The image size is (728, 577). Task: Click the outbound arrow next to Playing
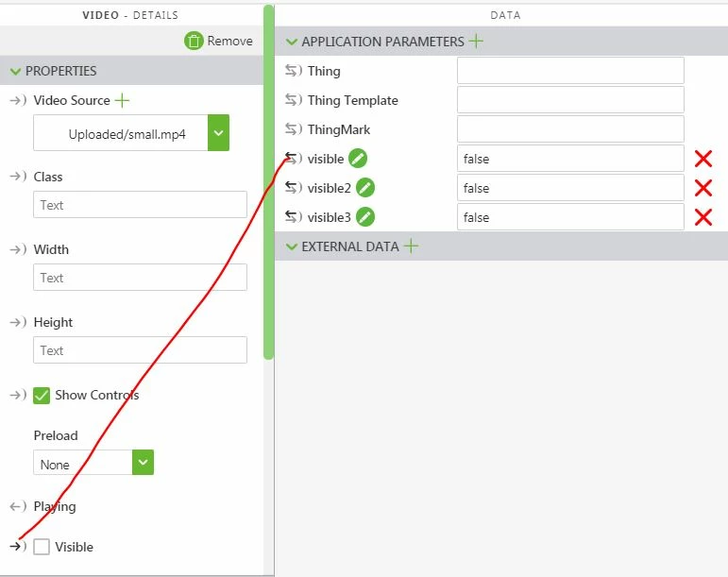tap(18, 506)
